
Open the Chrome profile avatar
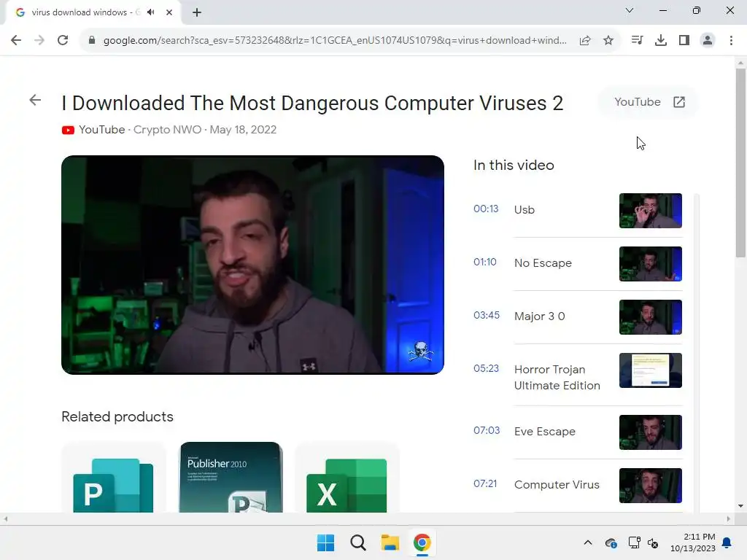coord(708,40)
